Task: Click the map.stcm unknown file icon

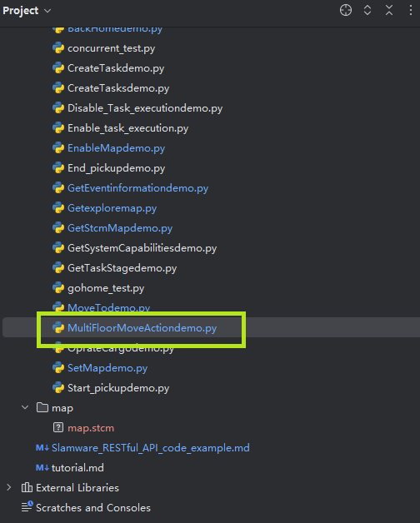Action: click(x=58, y=427)
